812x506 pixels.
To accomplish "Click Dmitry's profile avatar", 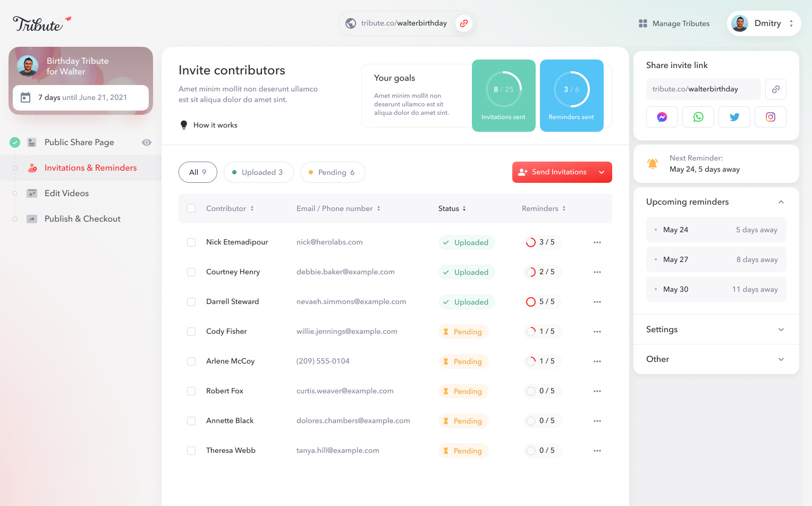I will tap(740, 23).
